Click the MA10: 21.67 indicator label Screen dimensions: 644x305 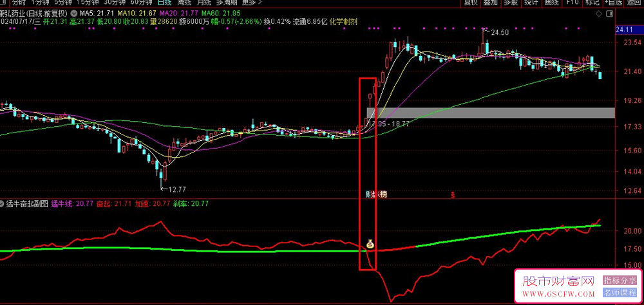[x=135, y=13]
